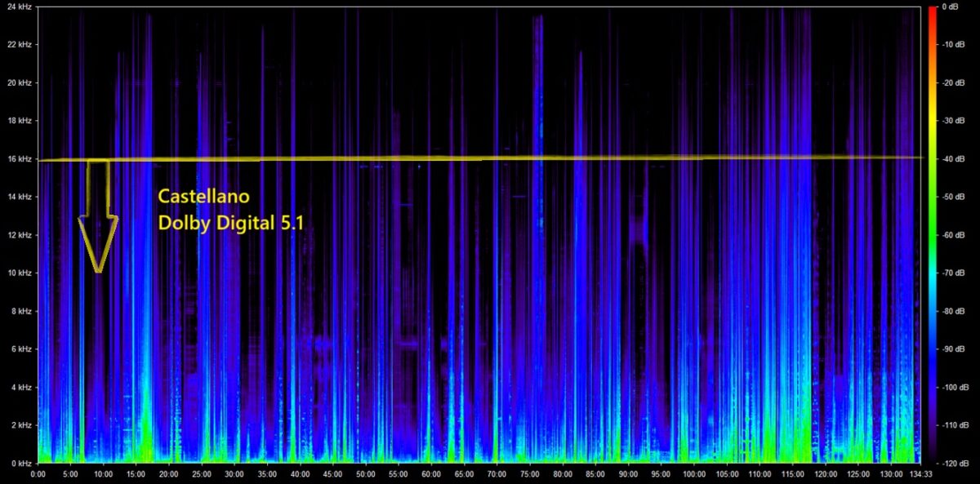
Task: Click the 130:00 time axis label
Action: (891, 474)
